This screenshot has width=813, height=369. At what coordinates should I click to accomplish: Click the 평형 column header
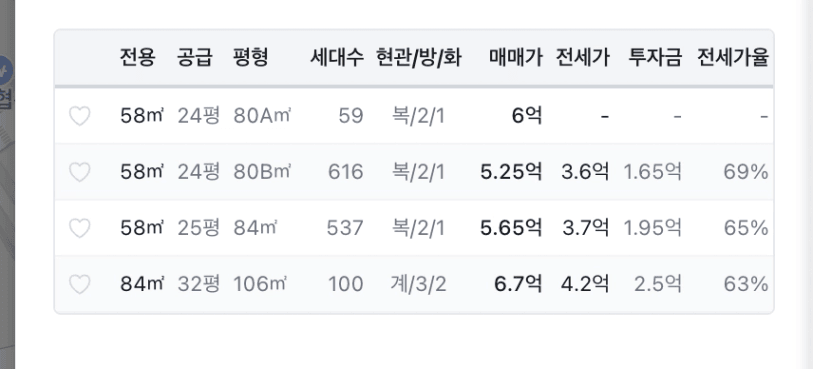click(250, 57)
